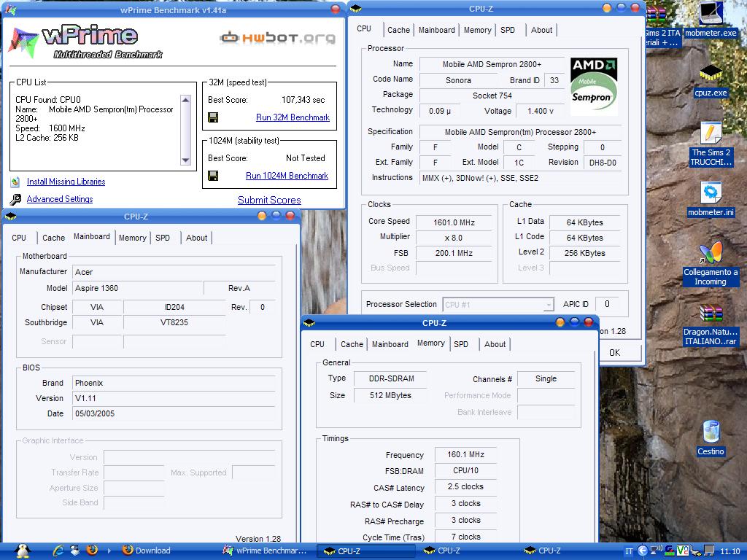Open the Advanced Settings link

pyautogui.click(x=60, y=199)
